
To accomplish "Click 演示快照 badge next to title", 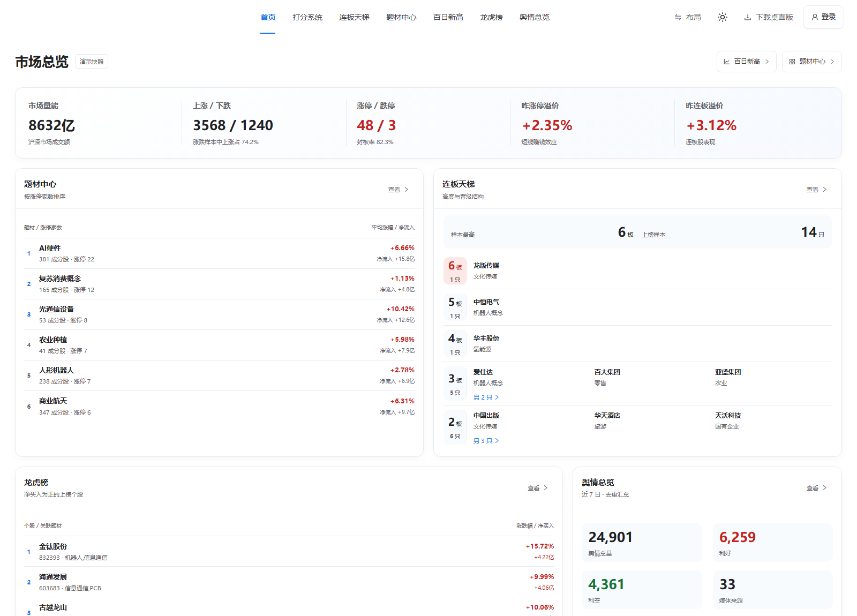I will pos(92,62).
